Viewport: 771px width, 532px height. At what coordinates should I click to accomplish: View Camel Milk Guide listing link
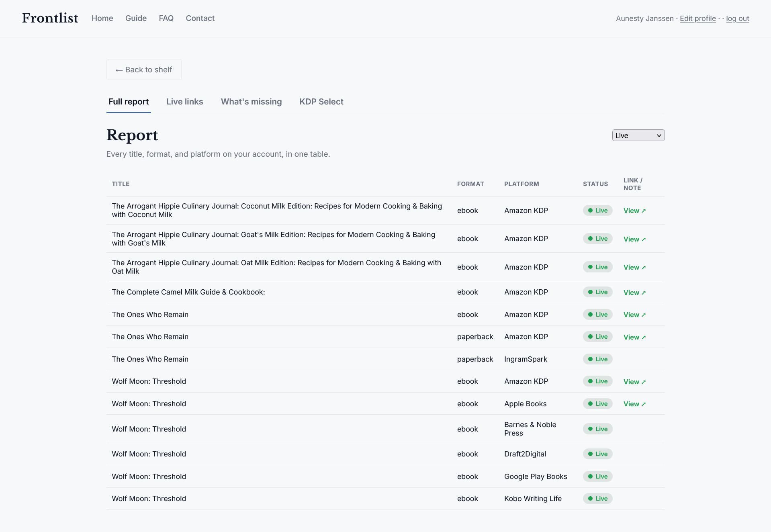pos(634,293)
